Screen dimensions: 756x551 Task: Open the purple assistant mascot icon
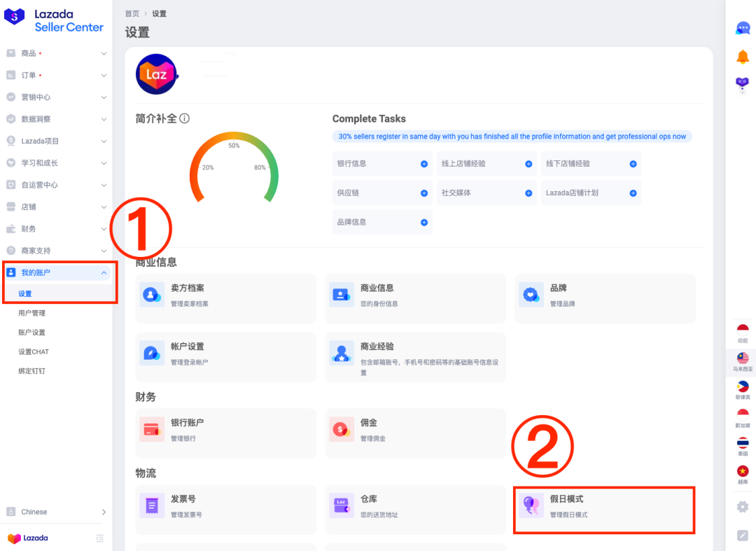(743, 84)
